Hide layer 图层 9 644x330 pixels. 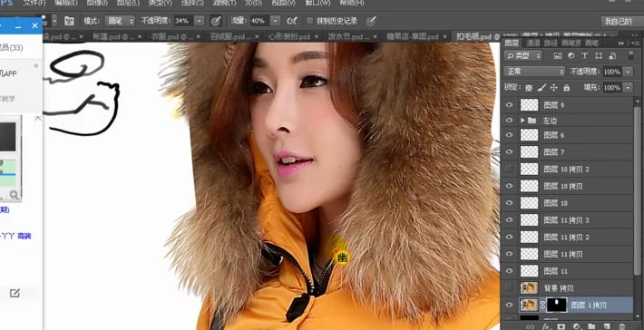(x=509, y=105)
